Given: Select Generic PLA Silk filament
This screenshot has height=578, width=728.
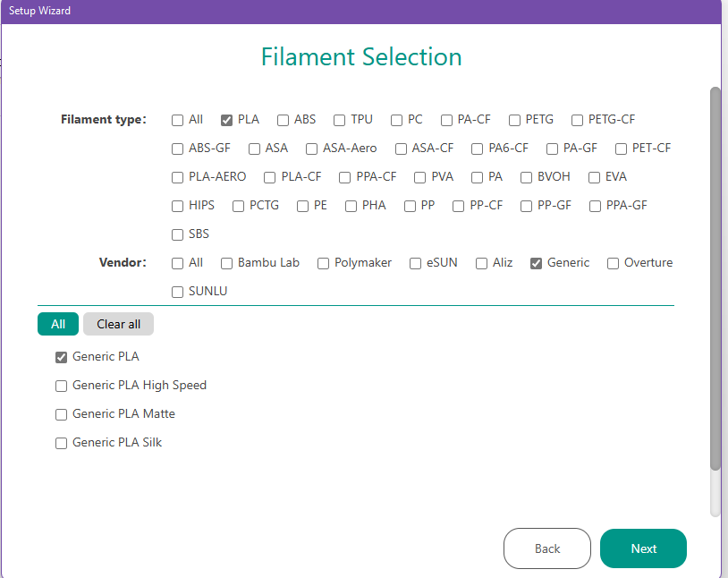Looking at the screenshot, I should pos(62,443).
